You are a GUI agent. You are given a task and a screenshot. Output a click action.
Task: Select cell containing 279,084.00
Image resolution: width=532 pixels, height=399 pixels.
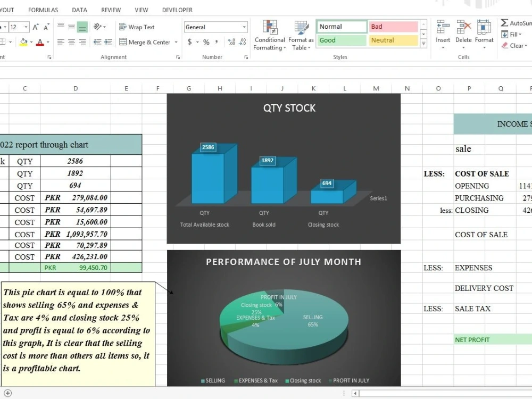tap(76, 197)
